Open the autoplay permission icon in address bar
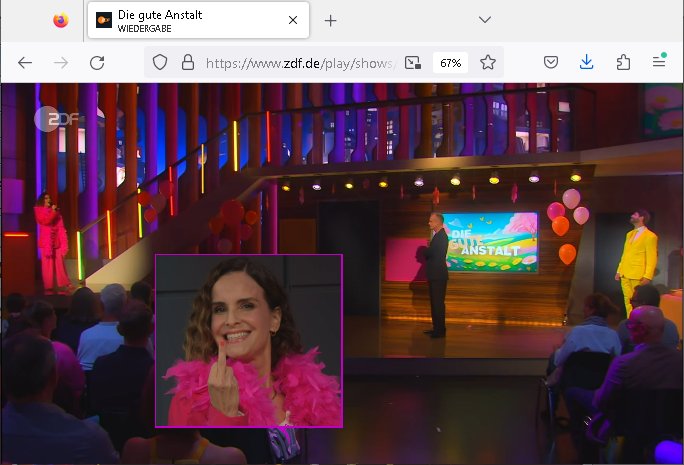 [412, 62]
